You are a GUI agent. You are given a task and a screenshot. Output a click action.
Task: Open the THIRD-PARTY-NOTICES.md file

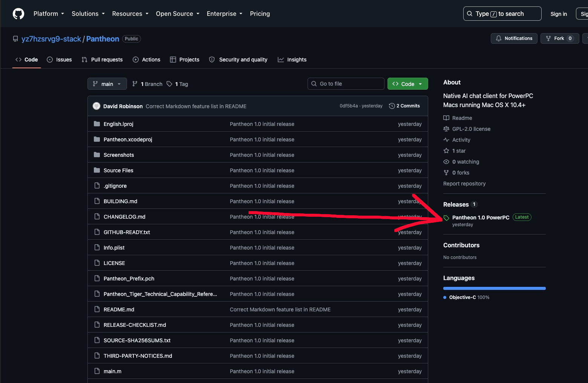coord(138,356)
